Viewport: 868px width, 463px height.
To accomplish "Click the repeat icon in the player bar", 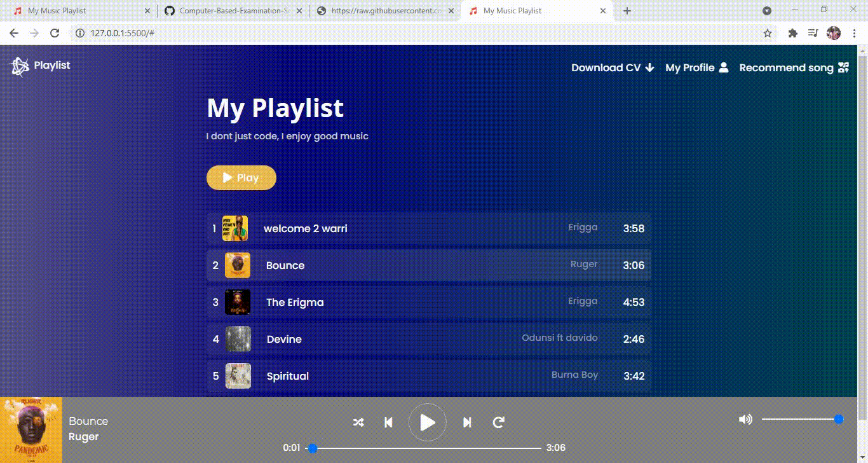I will [x=499, y=422].
